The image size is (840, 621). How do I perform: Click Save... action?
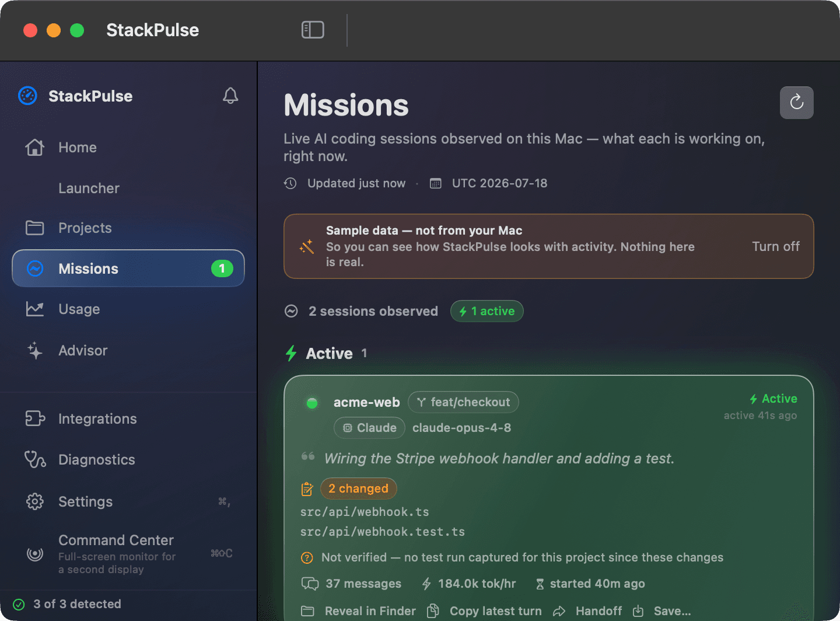click(x=672, y=611)
